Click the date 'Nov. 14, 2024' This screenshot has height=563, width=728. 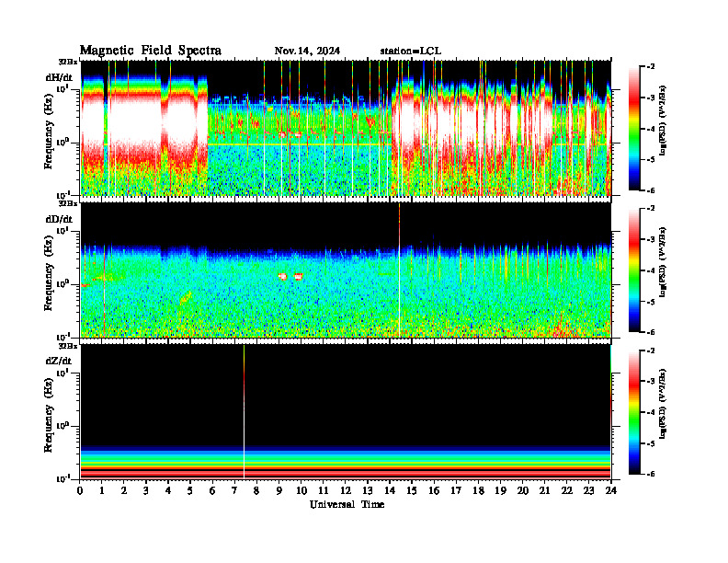[x=307, y=51]
